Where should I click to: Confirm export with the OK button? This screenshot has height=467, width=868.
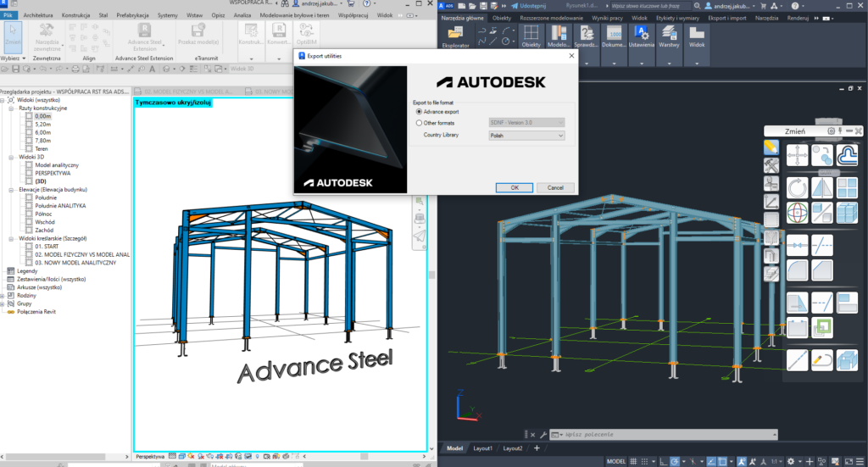tap(515, 187)
